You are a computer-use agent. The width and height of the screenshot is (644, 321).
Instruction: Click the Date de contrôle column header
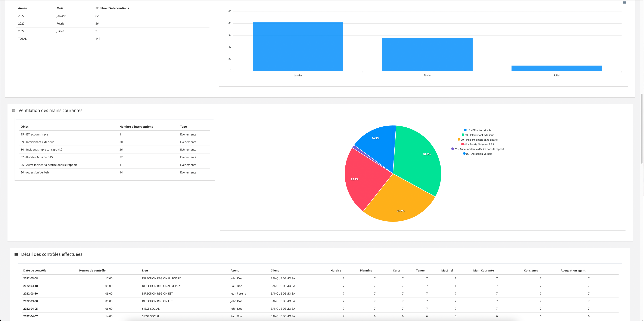(x=35, y=271)
